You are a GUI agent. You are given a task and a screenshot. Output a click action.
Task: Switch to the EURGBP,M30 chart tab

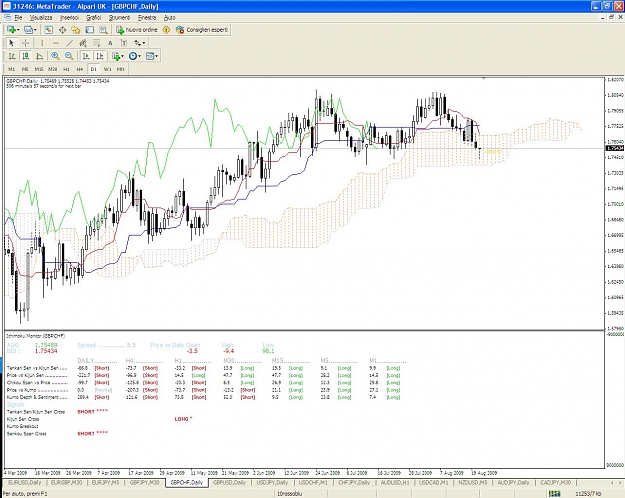click(x=66, y=483)
